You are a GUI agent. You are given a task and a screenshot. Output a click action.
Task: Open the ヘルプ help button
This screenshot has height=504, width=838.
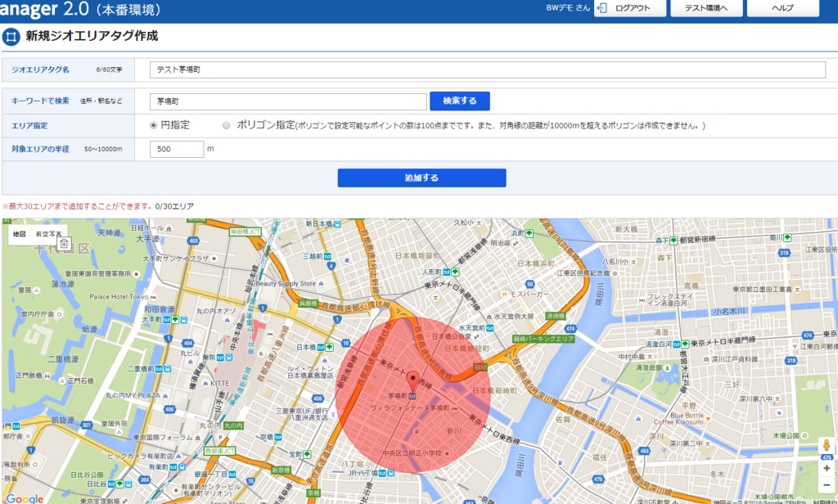click(x=783, y=8)
